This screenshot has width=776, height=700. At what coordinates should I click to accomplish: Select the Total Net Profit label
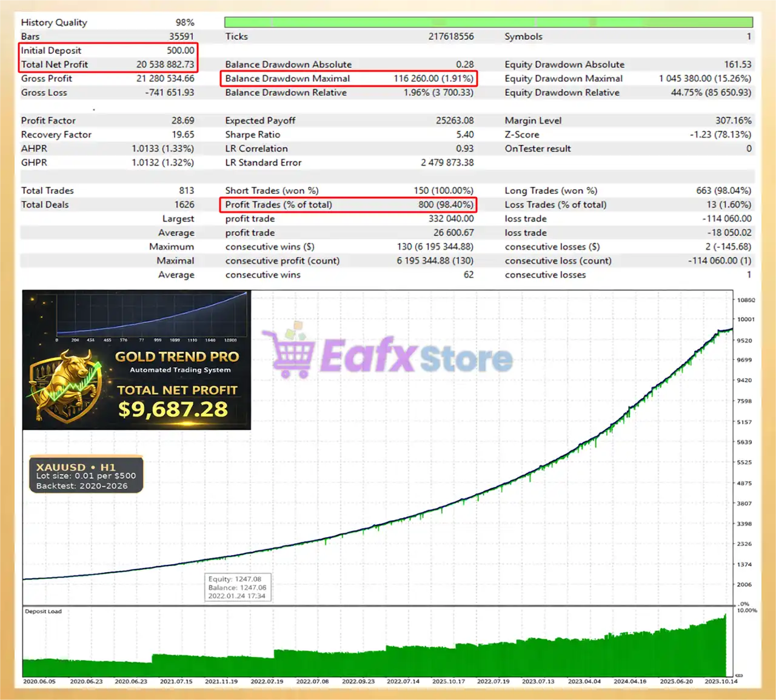pyautogui.click(x=55, y=65)
